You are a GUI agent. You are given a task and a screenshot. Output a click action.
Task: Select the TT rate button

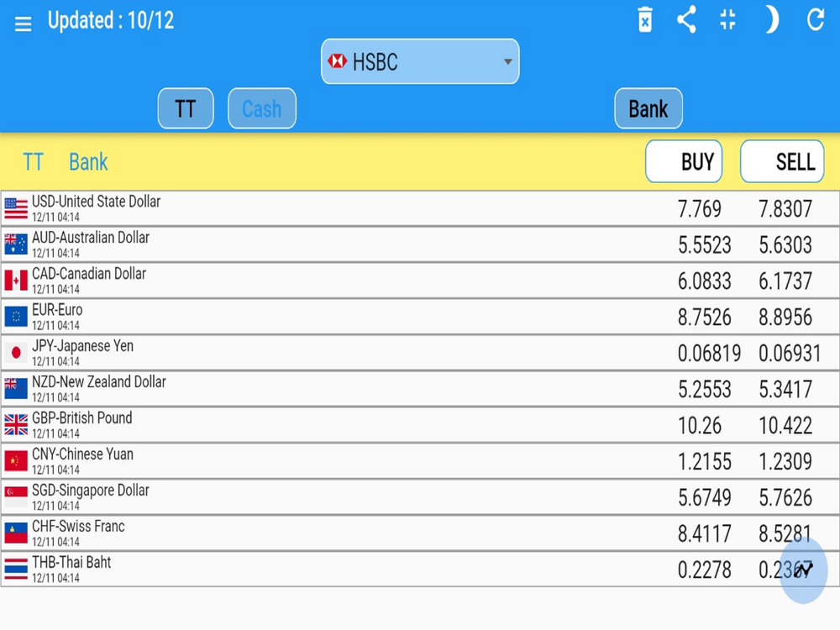pos(186,108)
